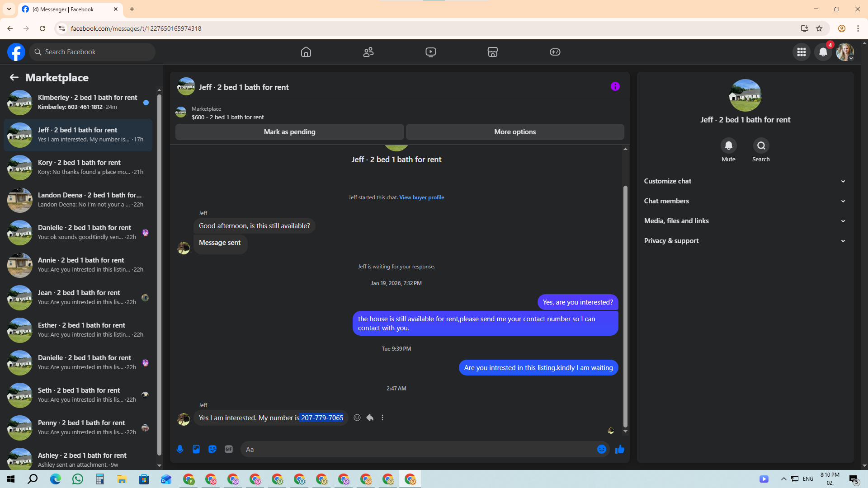
Task: Click Mark as pending button
Action: (289, 132)
